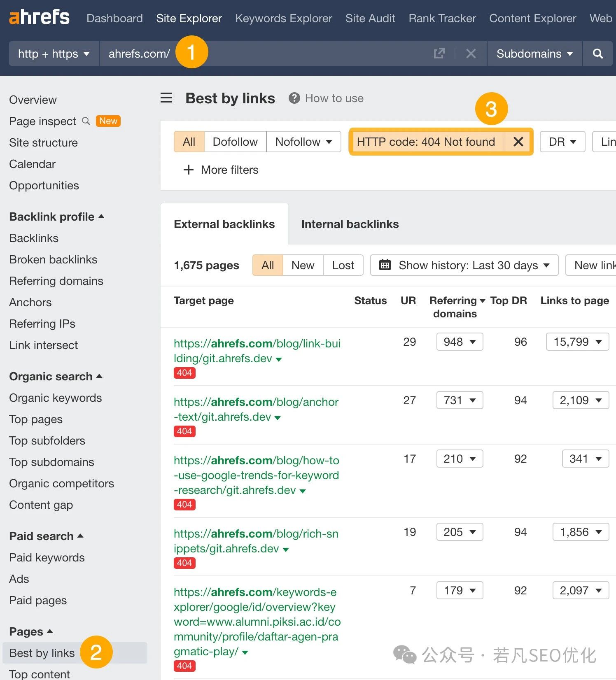Open the DR filter dropdown
Image resolution: width=616 pixels, height=680 pixels.
pyautogui.click(x=562, y=142)
